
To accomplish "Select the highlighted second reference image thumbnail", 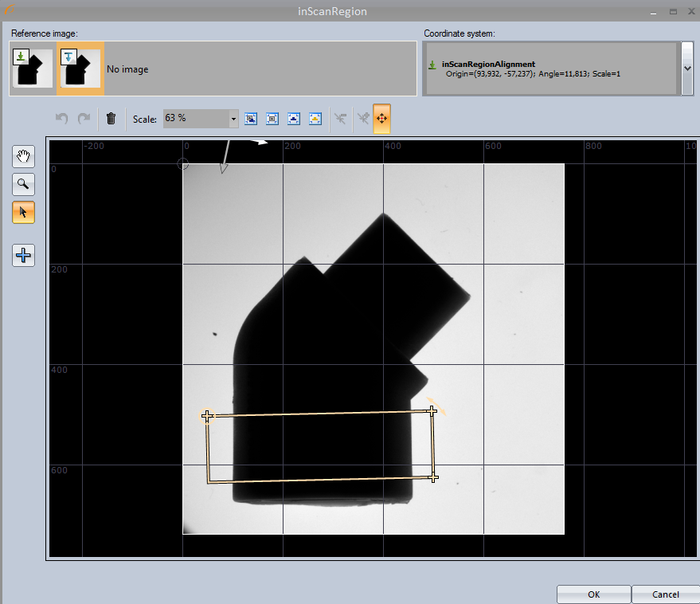I will (x=80, y=69).
